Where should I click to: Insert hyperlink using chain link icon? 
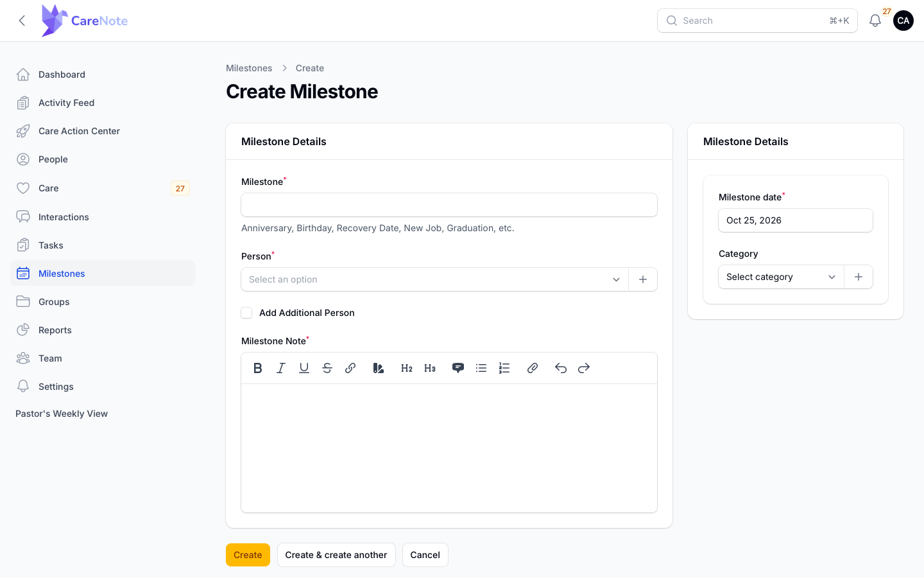(350, 368)
